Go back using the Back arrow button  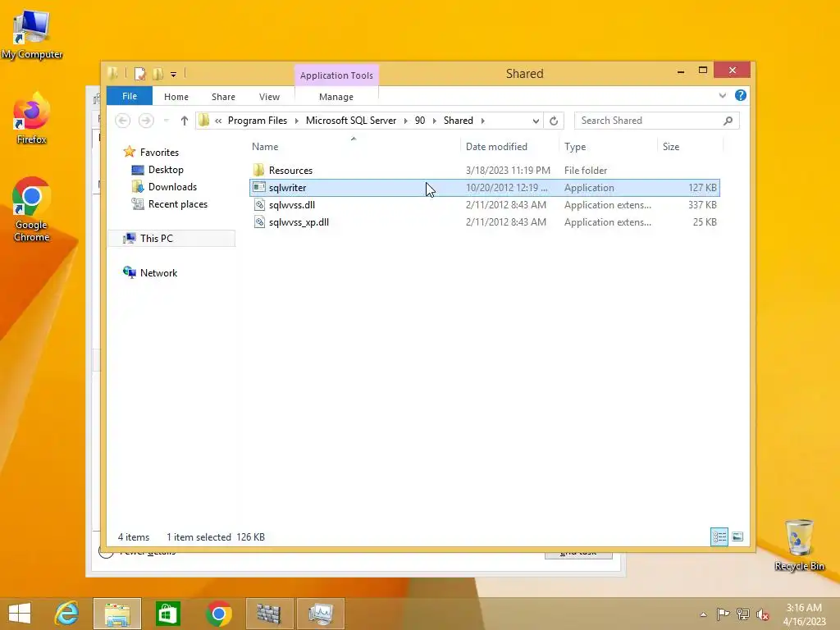coord(123,121)
